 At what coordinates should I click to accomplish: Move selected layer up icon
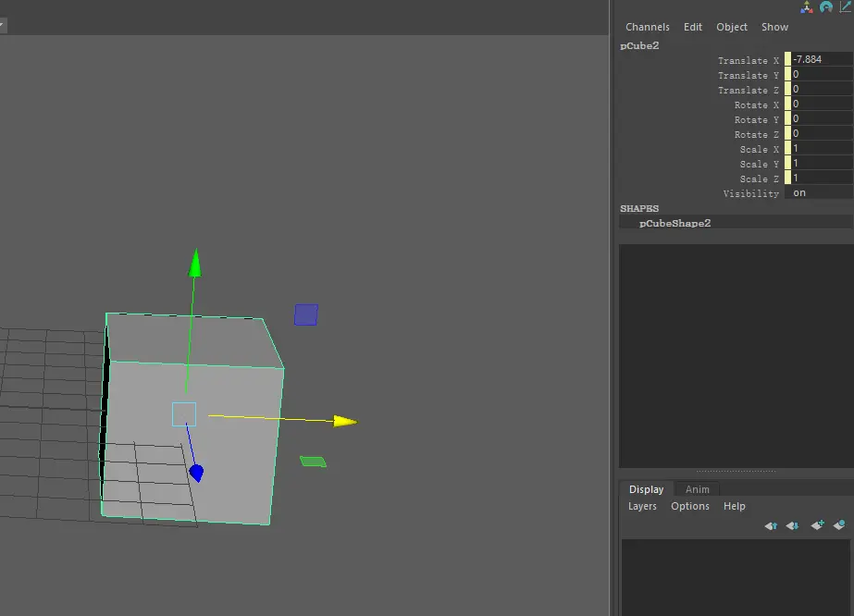[x=771, y=525]
